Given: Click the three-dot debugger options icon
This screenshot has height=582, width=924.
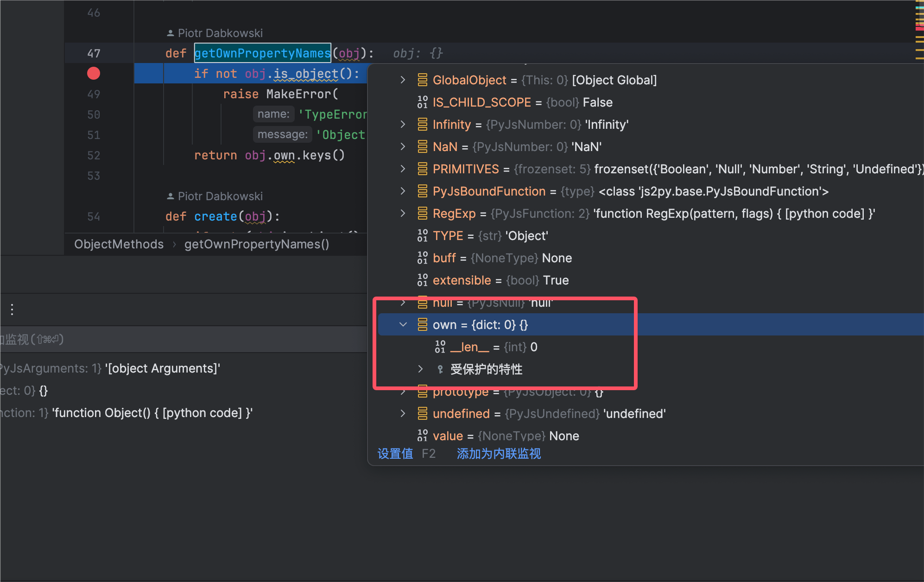Looking at the screenshot, I should [12, 310].
